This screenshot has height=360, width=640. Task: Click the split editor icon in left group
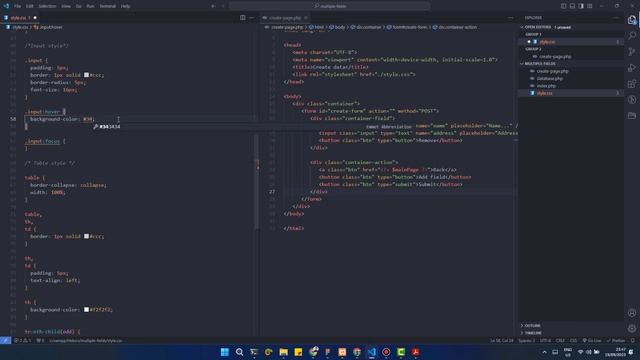coord(243,18)
